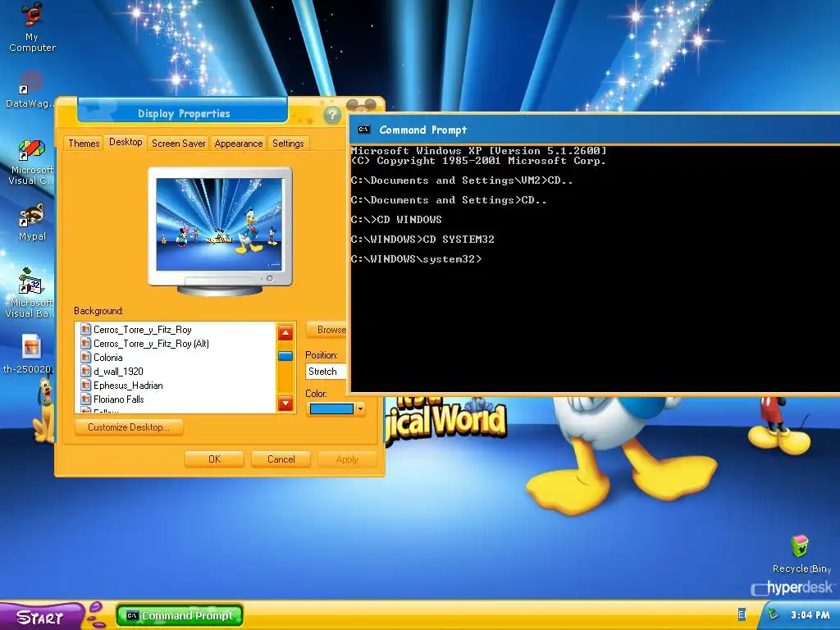Click the language indicator in system tray
Viewport: 840px width, 630px height.
742,614
